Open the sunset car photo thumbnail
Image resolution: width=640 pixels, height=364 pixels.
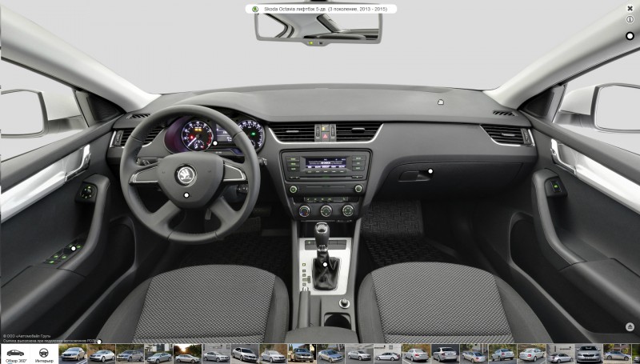[x=188, y=354]
